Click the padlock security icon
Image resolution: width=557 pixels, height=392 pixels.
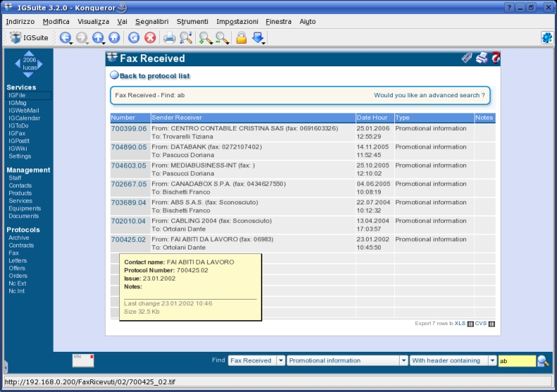241,37
